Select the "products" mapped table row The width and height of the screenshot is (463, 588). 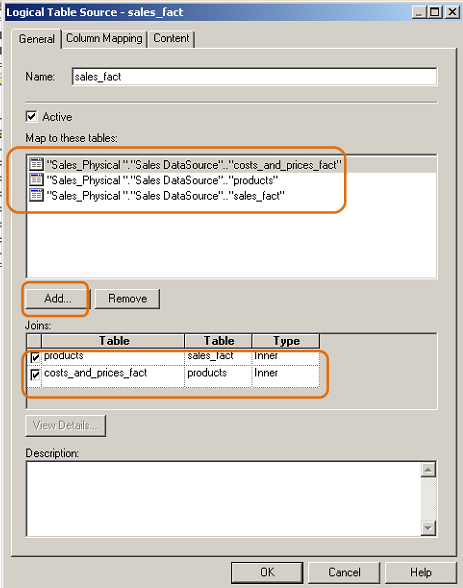(232, 180)
